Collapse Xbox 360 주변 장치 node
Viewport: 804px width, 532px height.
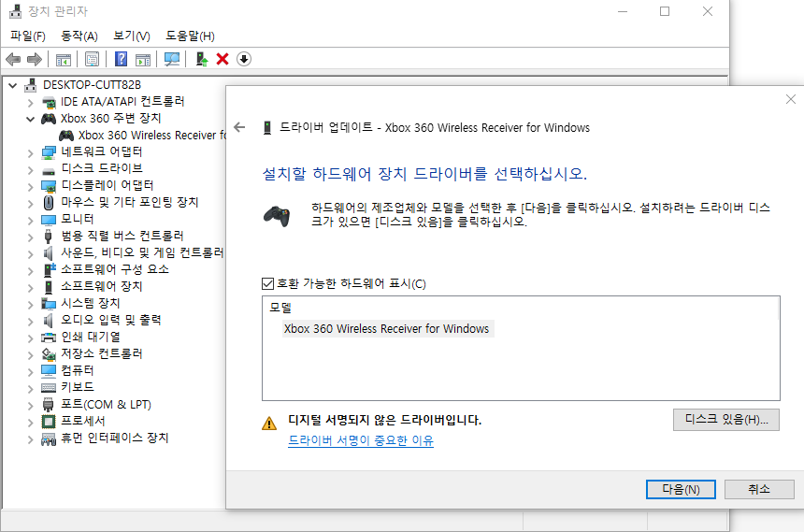pos(30,119)
